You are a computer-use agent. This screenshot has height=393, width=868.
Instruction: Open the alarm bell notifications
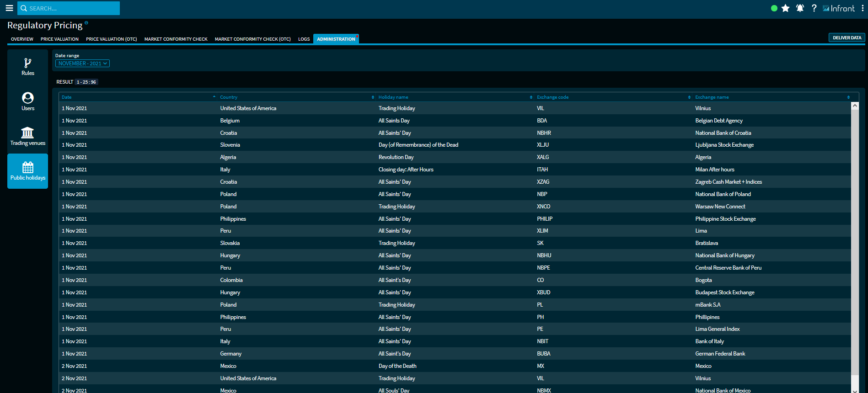(800, 8)
